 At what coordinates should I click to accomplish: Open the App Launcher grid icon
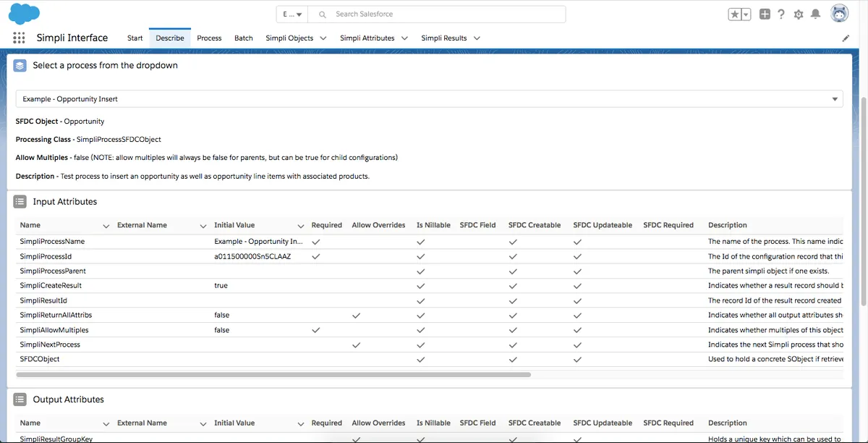tap(19, 38)
